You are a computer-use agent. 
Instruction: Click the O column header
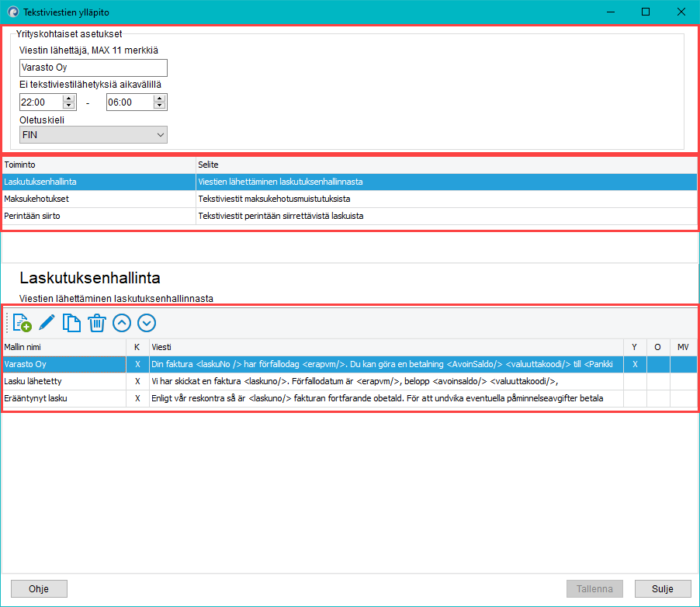[658, 347]
